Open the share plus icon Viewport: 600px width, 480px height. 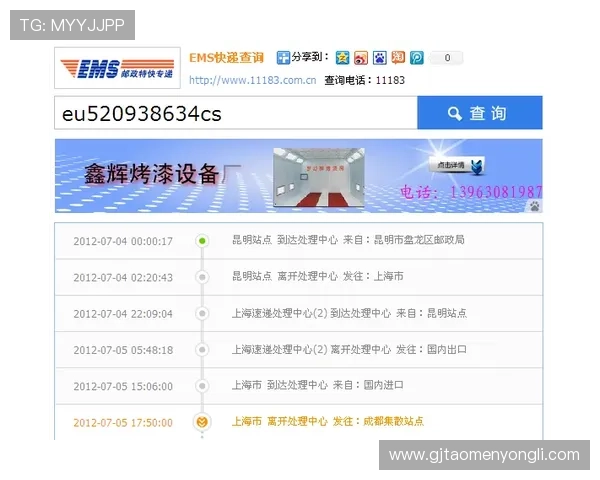click(x=283, y=58)
